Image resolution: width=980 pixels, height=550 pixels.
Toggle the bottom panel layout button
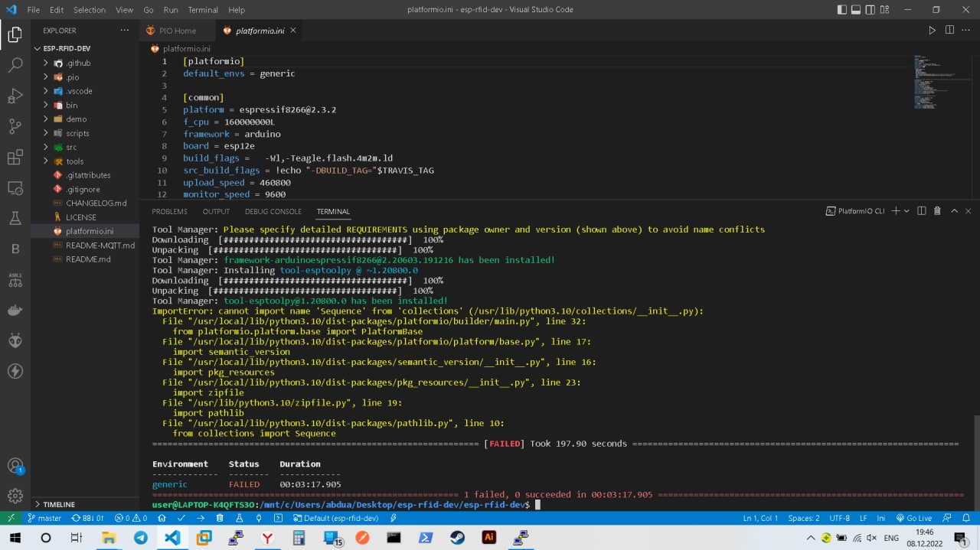[x=856, y=10]
